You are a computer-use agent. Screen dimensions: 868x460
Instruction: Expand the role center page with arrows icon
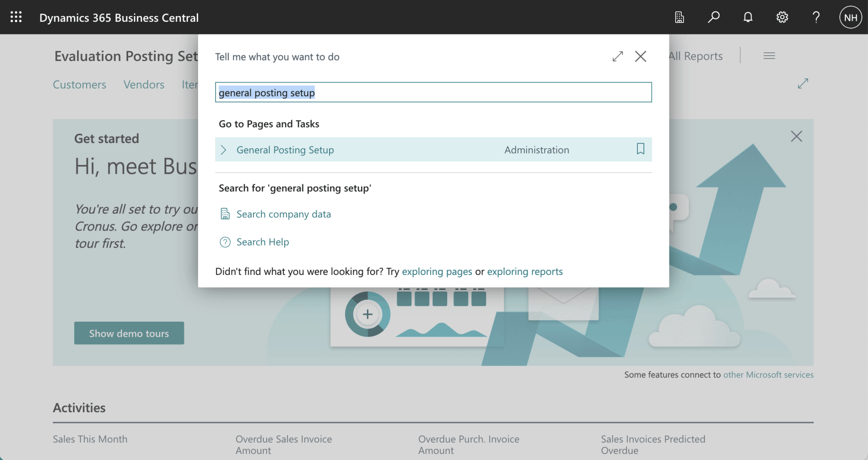pyautogui.click(x=803, y=84)
